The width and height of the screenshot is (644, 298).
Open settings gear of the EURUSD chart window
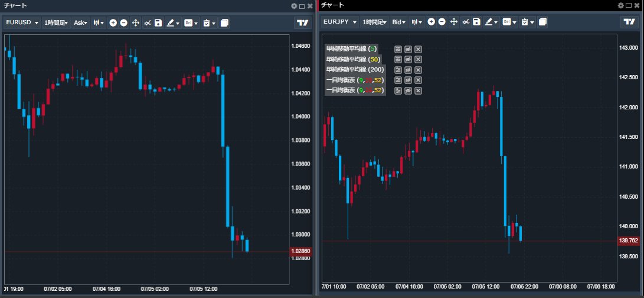pyautogui.click(x=293, y=6)
